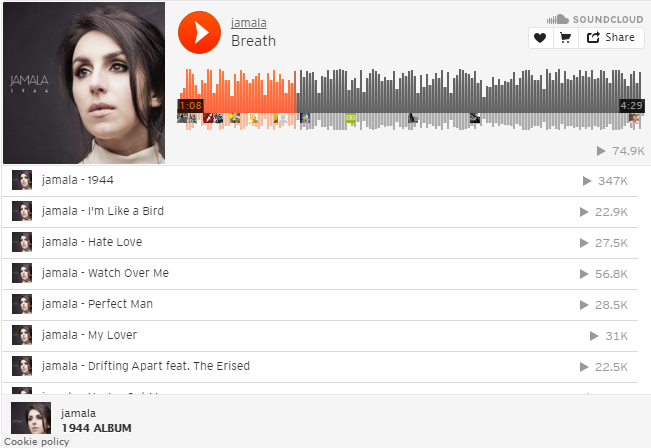Image resolution: width=651 pixels, height=448 pixels.
Task: Click the Share button
Action: tap(611, 38)
